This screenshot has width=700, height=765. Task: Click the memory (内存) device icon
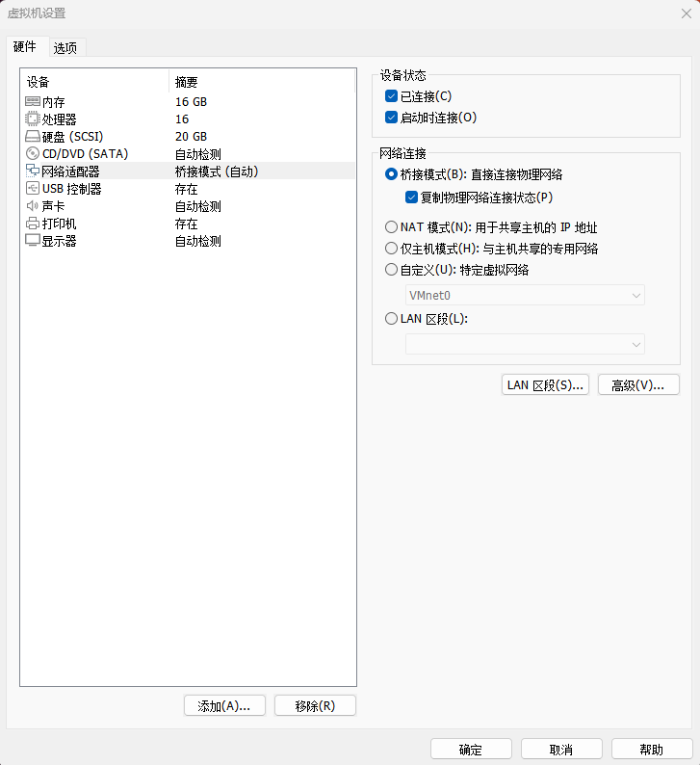click(32, 101)
